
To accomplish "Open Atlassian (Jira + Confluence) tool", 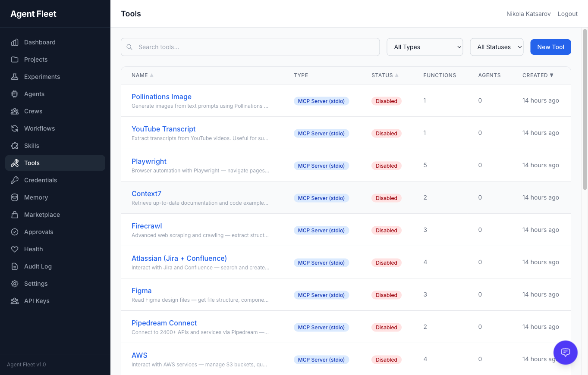I will [179, 258].
